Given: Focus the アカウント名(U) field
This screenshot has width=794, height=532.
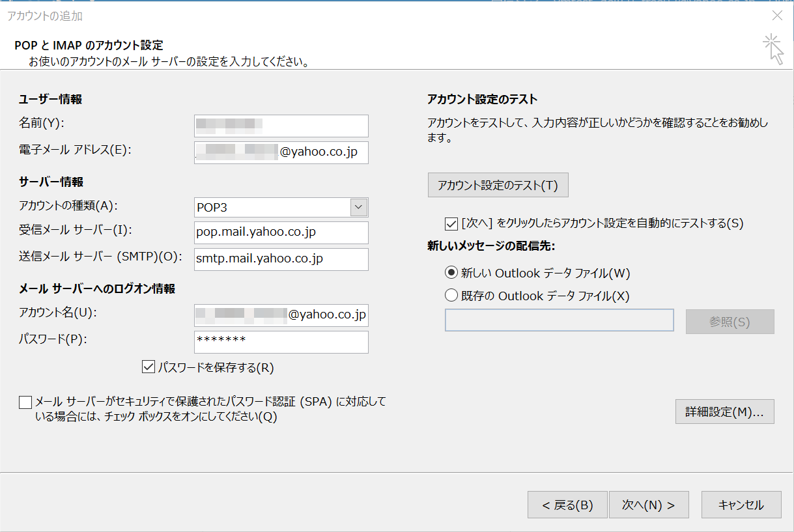Looking at the screenshot, I should pos(281,315).
